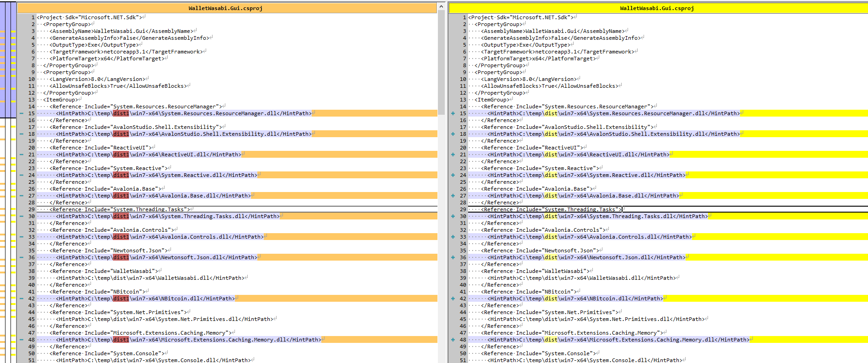Select the yellow right pane WalletWasabi.Gui.csproj header
The width and height of the screenshot is (868, 363).
tap(658, 8)
